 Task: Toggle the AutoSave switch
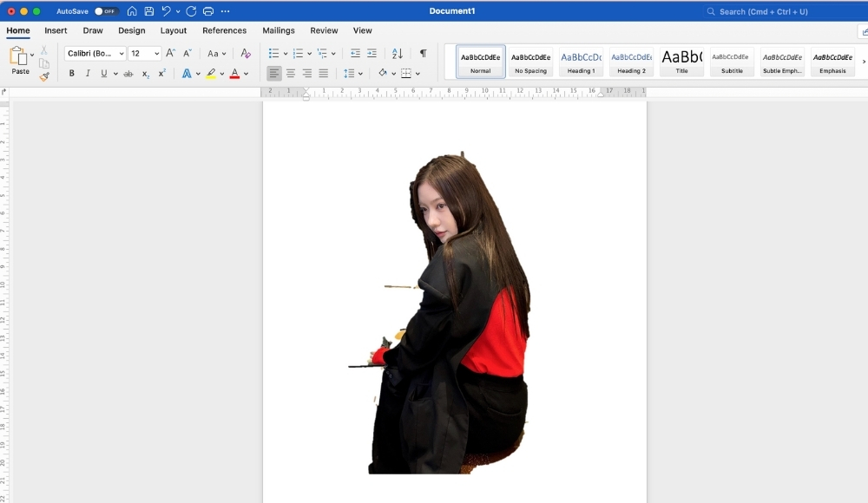(106, 11)
